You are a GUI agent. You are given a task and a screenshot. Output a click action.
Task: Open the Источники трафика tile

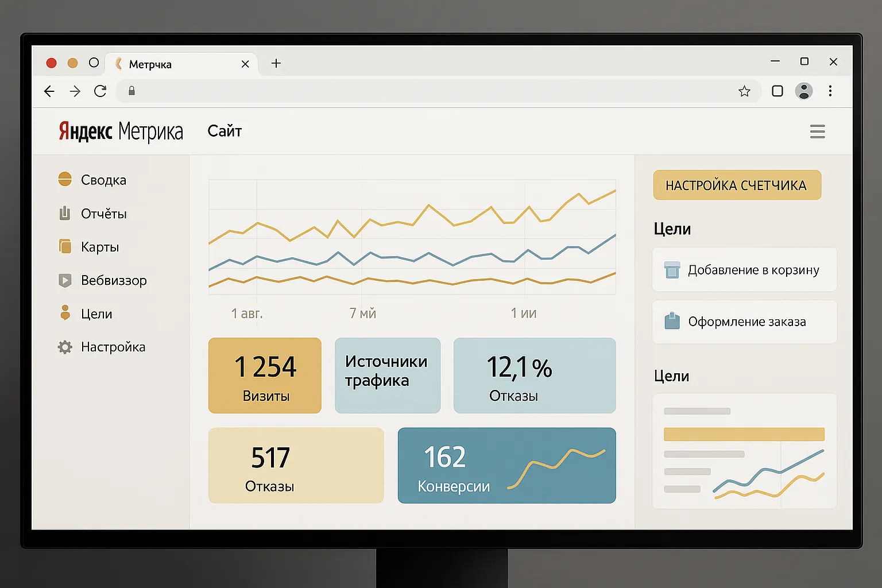388,376
